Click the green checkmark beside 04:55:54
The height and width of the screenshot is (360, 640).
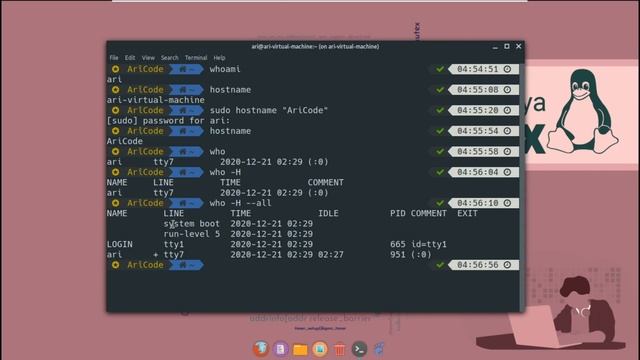(x=440, y=131)
